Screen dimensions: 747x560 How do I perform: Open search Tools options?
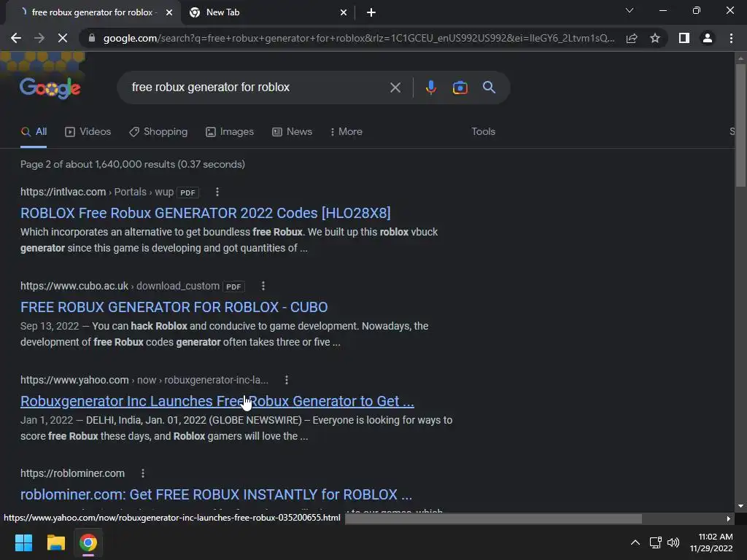(x=483, y=132)
